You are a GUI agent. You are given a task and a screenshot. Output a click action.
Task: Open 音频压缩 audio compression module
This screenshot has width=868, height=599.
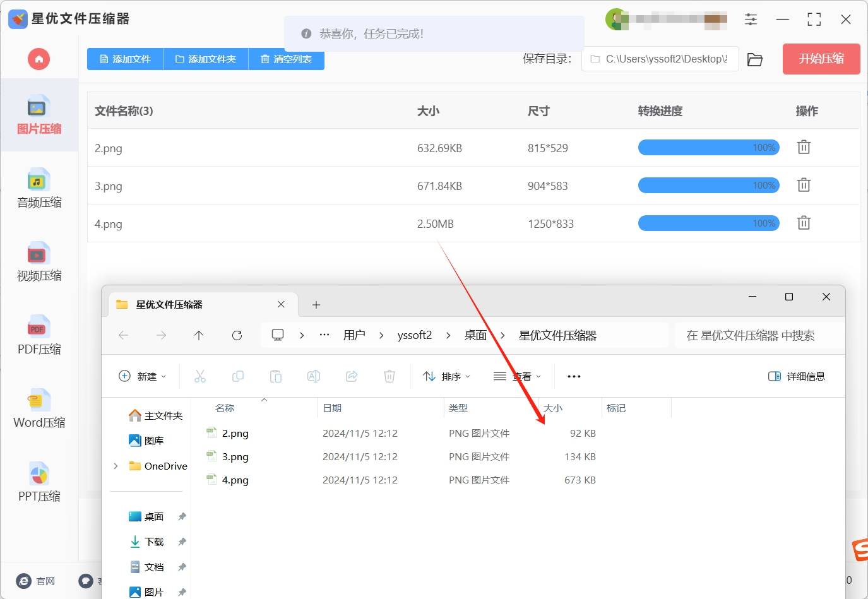[x=39, y=189]
